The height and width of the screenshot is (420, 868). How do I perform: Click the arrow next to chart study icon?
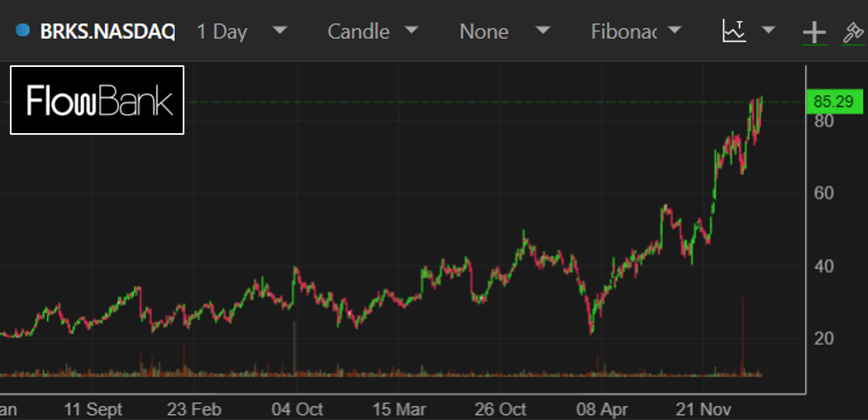[768, 31]
